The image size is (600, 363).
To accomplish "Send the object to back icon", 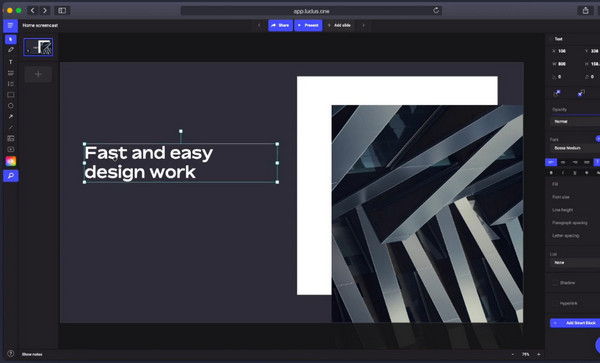I will tap(581, 93).
